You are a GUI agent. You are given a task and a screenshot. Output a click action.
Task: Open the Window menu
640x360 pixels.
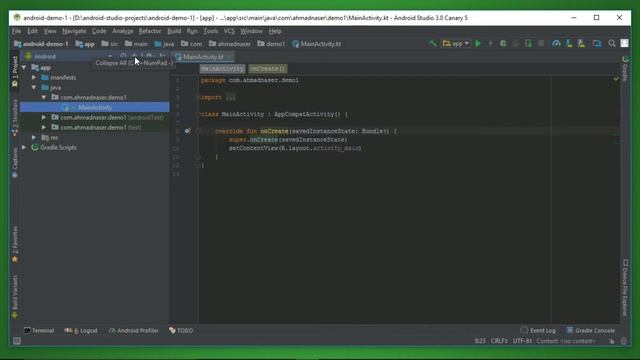(251, 31)
